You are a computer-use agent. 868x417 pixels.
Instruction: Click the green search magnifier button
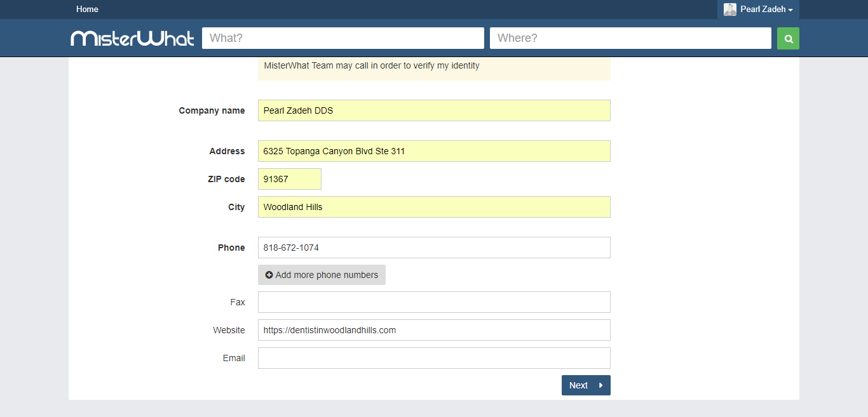pos(788,38)
